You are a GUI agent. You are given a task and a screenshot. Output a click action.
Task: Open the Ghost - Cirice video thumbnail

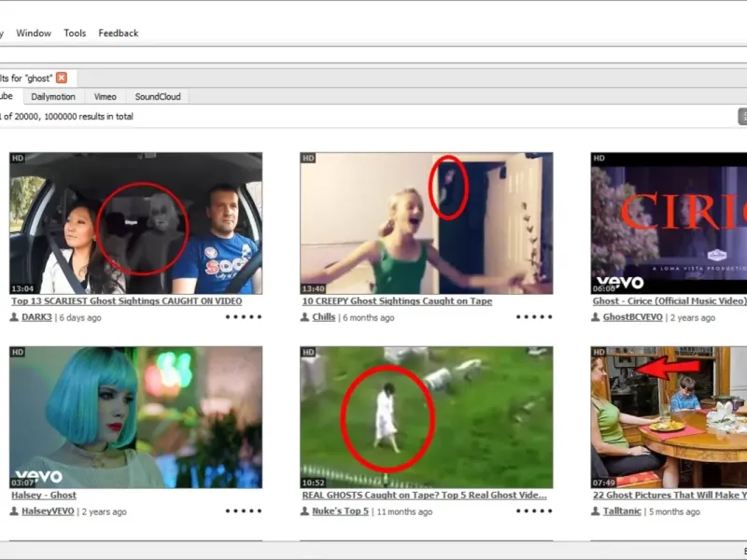pyautogui.click(x=669, y=223)
